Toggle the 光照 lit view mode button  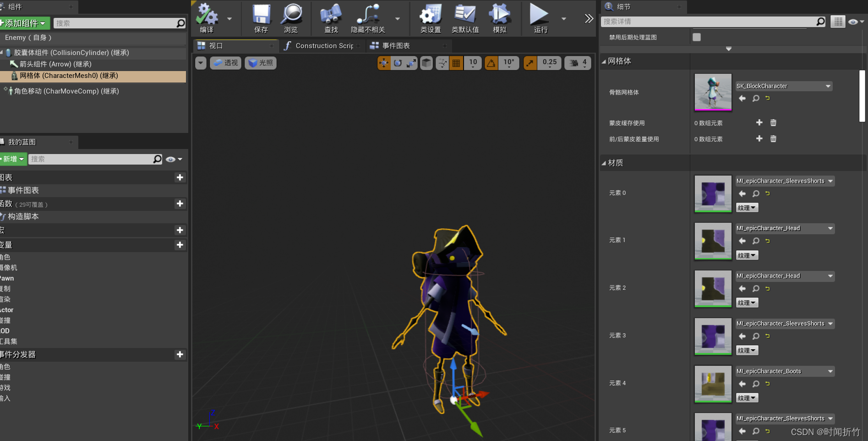261,63
